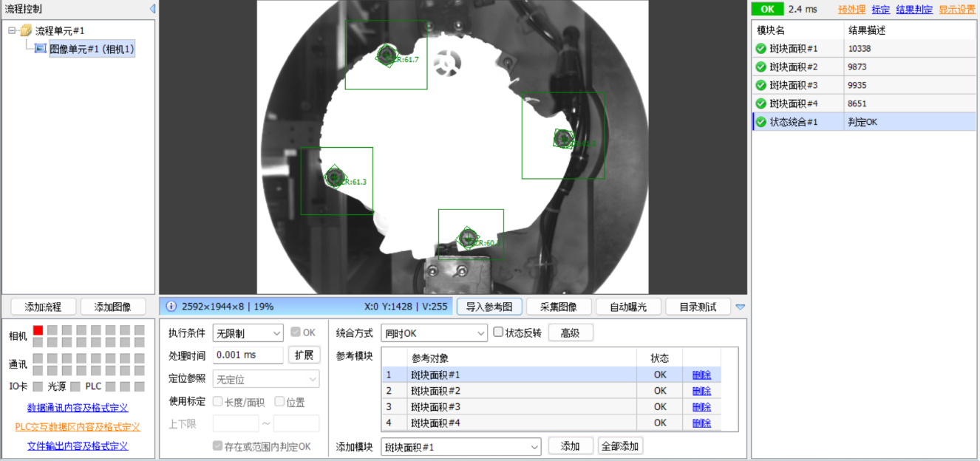Collapse 流程控制 panel with blue arrow

pos(152,9)
